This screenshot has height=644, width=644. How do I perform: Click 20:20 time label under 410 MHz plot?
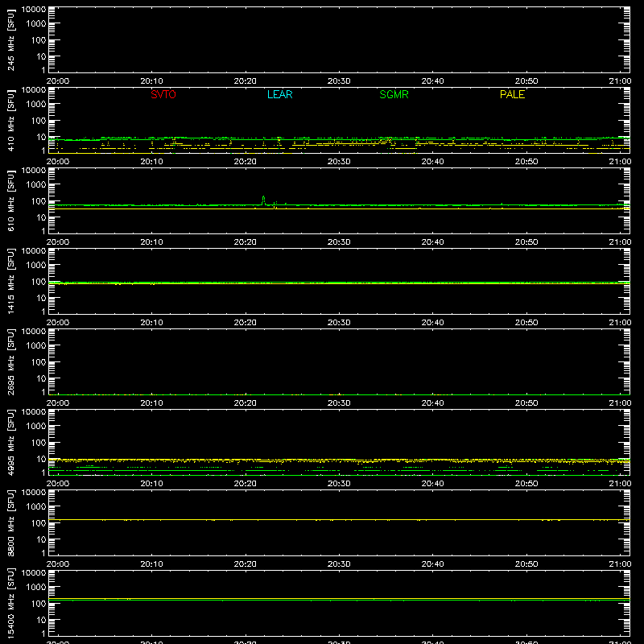coord(246,162)
